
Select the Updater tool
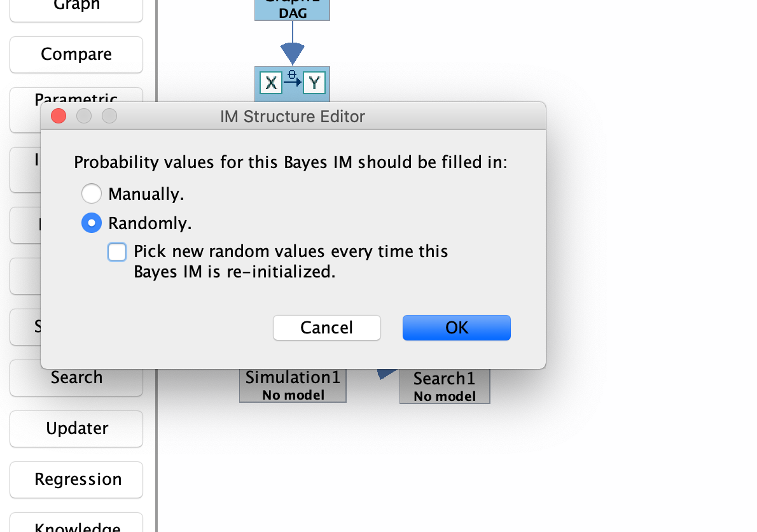76,428
